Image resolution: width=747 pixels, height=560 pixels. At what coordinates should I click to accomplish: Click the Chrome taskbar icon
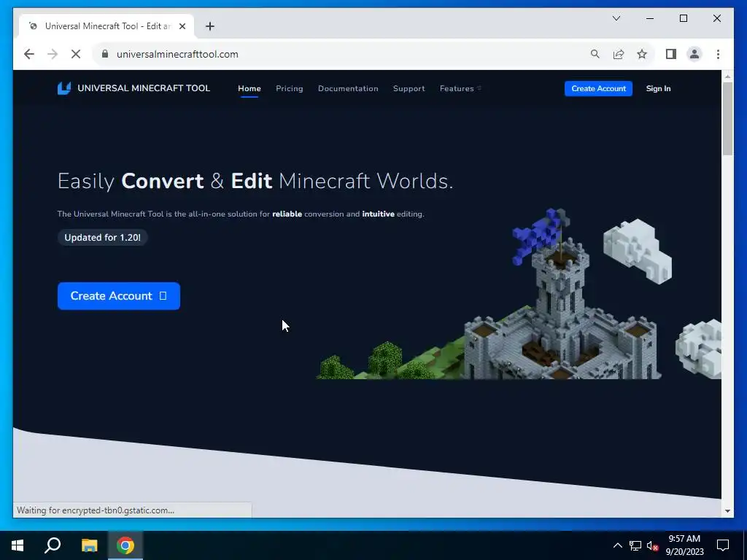[125, 545]
